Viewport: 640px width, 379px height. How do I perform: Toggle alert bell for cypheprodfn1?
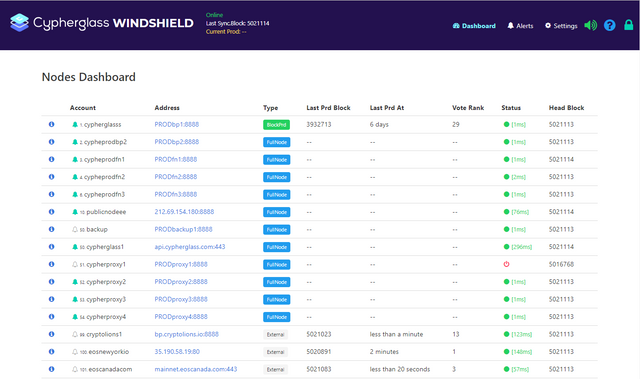pyautogui.click(x=75, y=160)
